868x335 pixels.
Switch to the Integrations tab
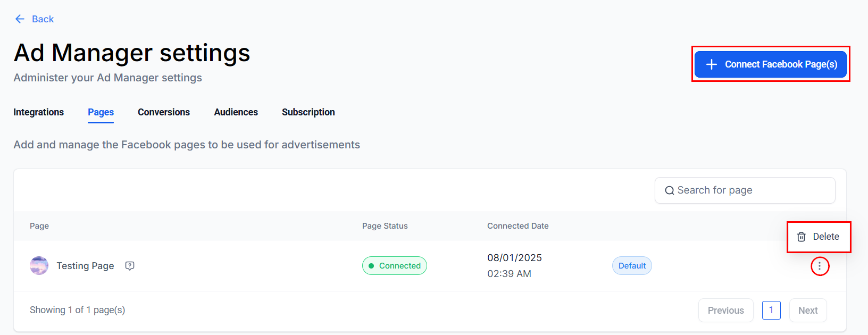point(38,112)
